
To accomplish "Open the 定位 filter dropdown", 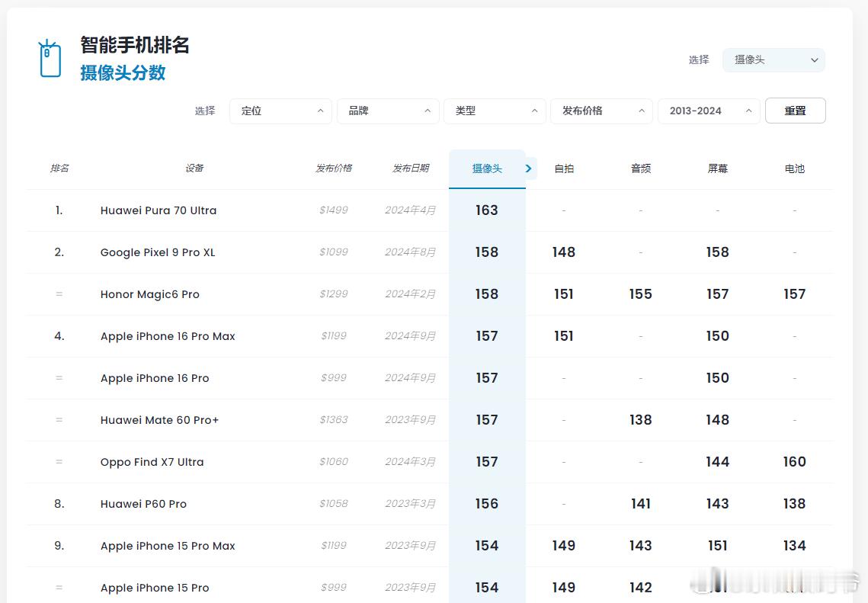I will coord(280,111).
